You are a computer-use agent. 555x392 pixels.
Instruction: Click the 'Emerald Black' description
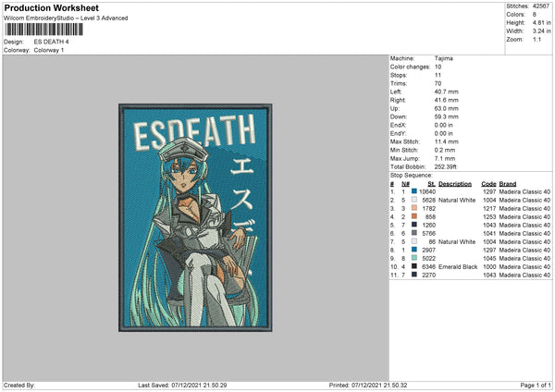pos(458,267)
